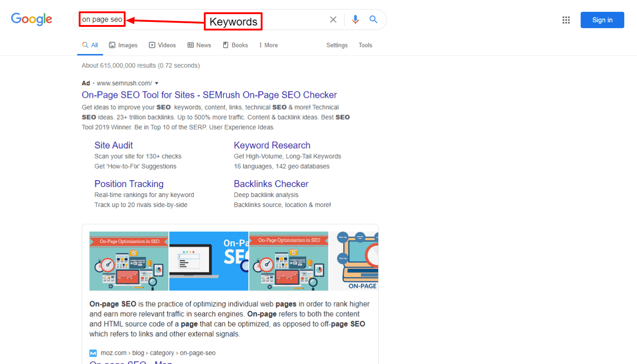This screenshot has width=637, height=364.
Task: Click the Videos tab play icon
Action: (x=152, y=45)
